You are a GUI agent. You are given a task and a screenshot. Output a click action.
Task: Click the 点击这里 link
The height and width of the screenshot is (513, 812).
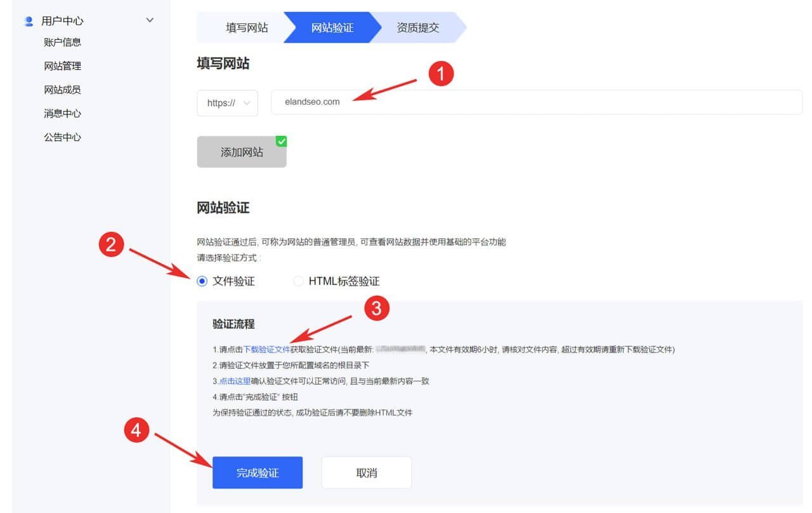pos(235,382)
